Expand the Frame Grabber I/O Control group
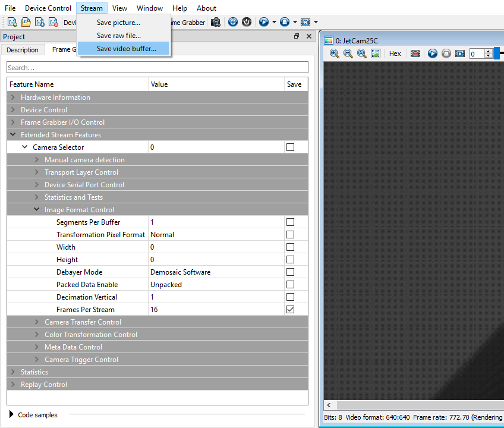Image resolution: width=504 pixels, height=428 pixels. (13, 122)
